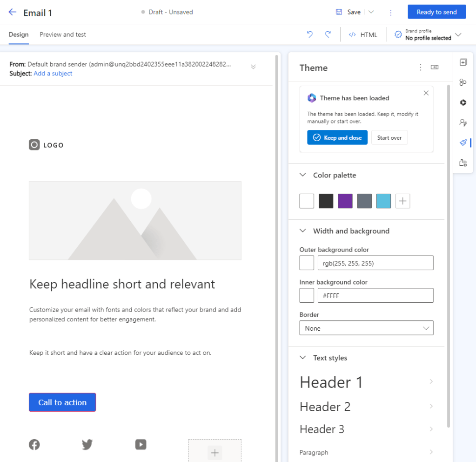Open the Copilot icon in the right sidebar
476x462 pixels.
(463, 102)
